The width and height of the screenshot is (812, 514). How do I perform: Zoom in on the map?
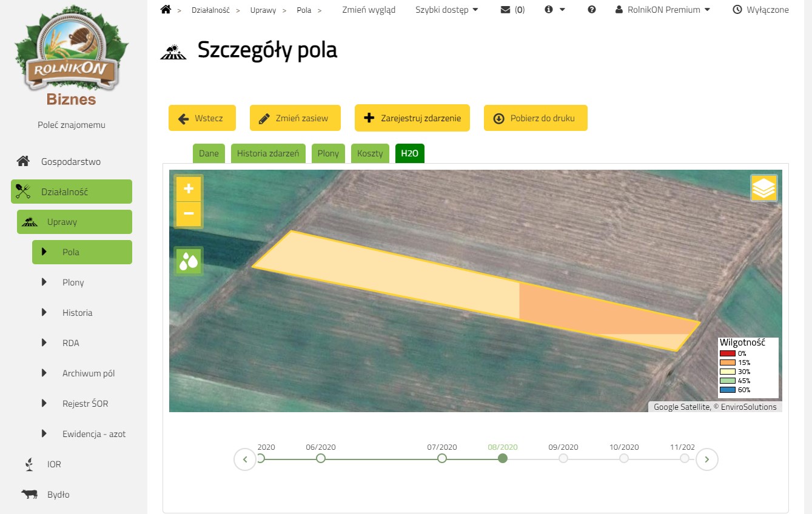(x=189, y=189)
